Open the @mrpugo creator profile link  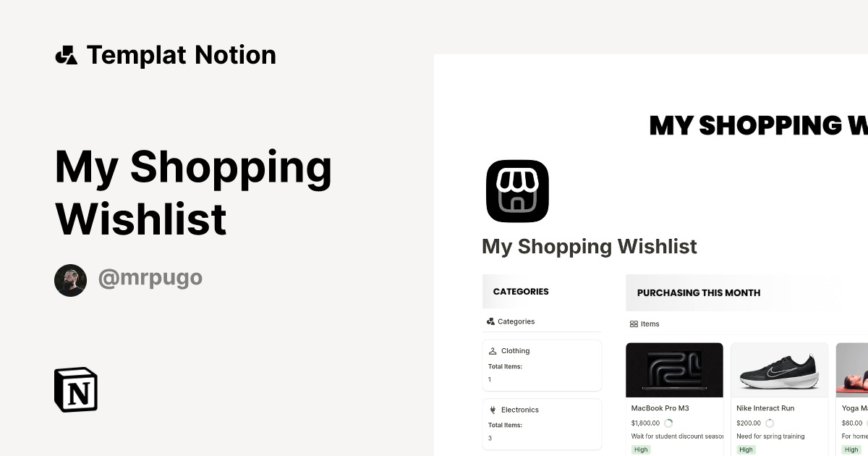tap(150, 278)
